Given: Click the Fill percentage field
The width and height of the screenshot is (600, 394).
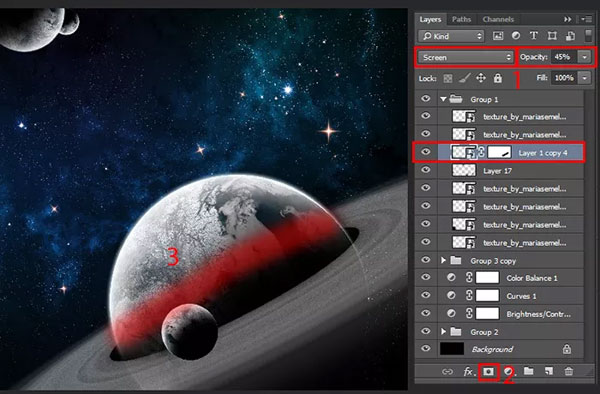Looking at the screenshot, I should (x=564, y=78).
